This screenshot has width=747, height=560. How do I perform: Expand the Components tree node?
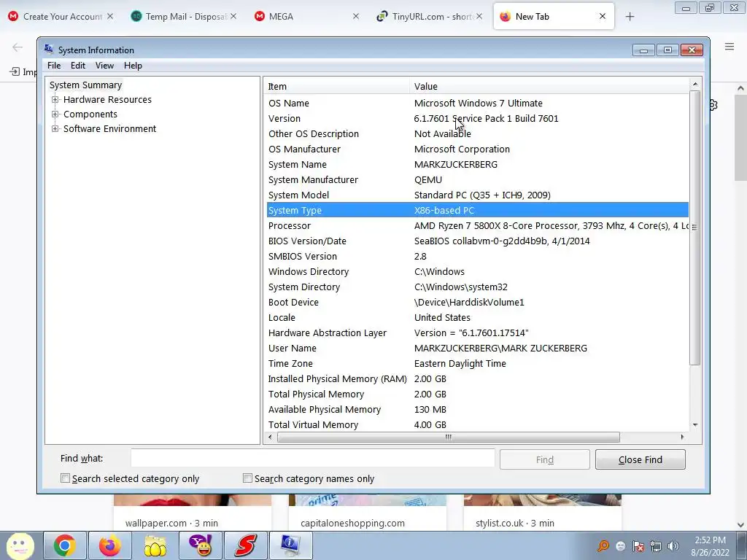point(55,114)
